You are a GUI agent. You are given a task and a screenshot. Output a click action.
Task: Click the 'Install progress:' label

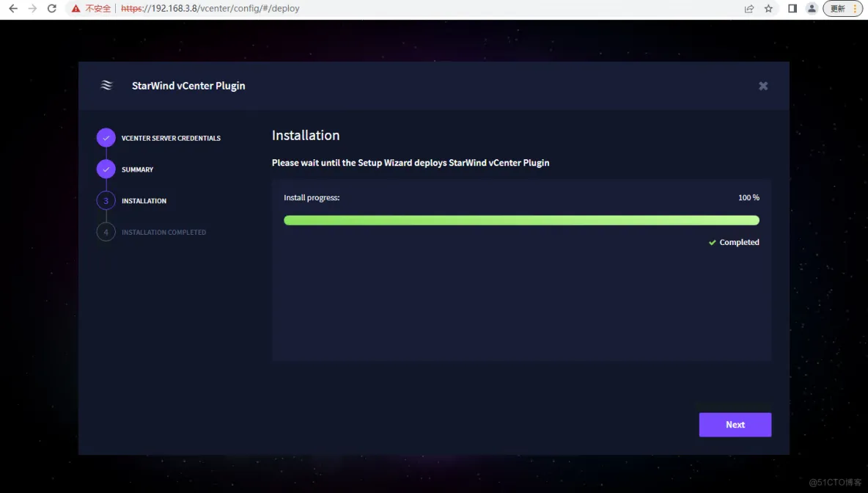[x=312, y=198]
